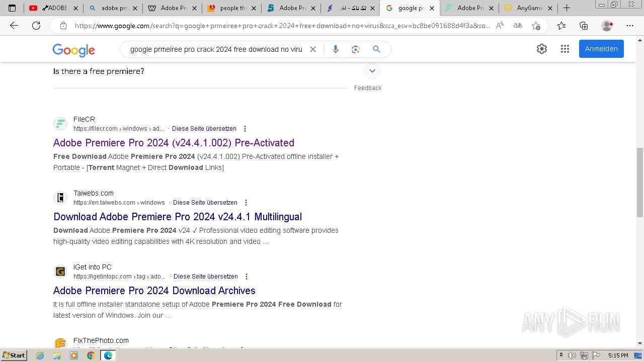This screenshot has height=362, width=644.
Task: Open the translate icon in address bar
Action: click(x=517, y=26)
